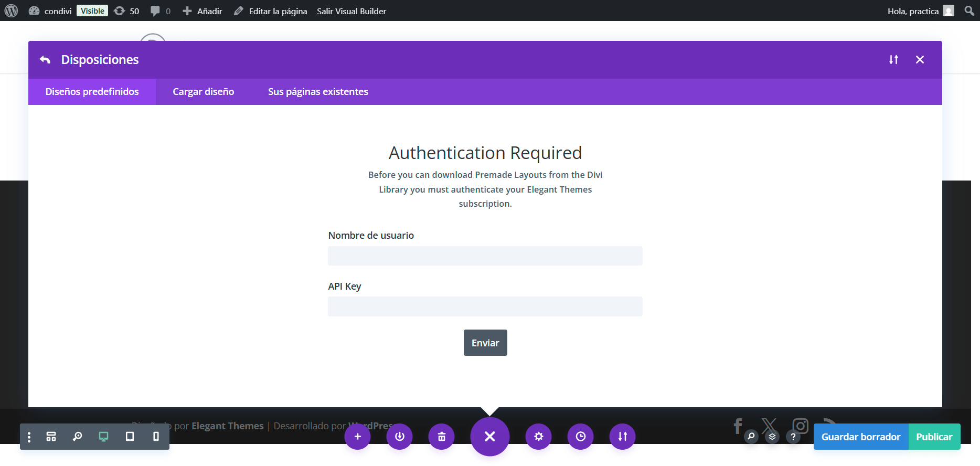Open the Facebook footer icon
Image resolution: width=980 pixels, height=466 pixels.
click(x=738, y=426)
